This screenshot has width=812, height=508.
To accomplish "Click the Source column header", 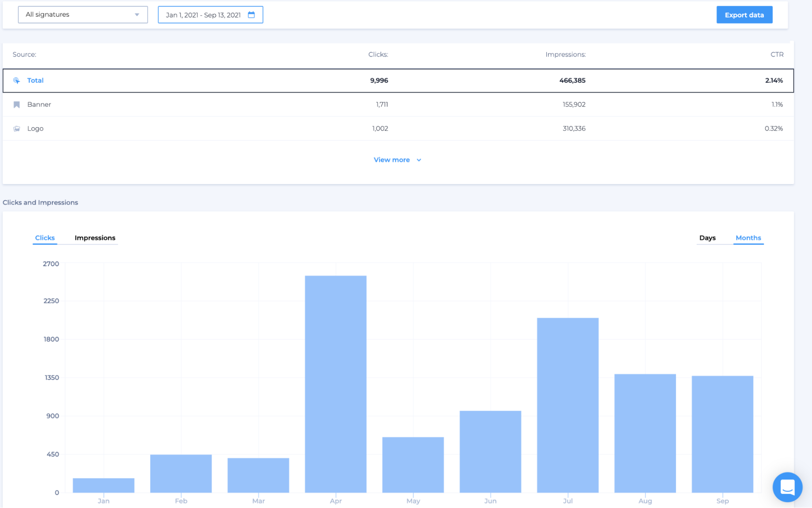I will coord(24,54).
